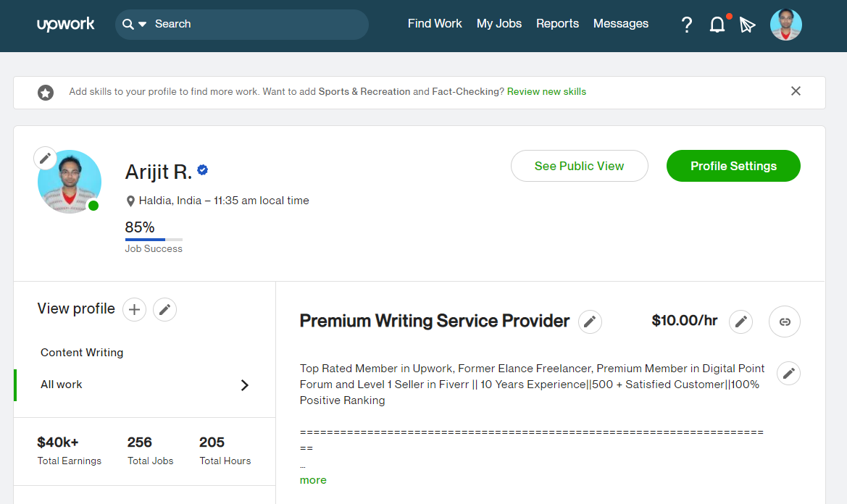Viewport: 847px width, 504px height.
Task: Add a new specialized profile plus icon
Action: 134,310
